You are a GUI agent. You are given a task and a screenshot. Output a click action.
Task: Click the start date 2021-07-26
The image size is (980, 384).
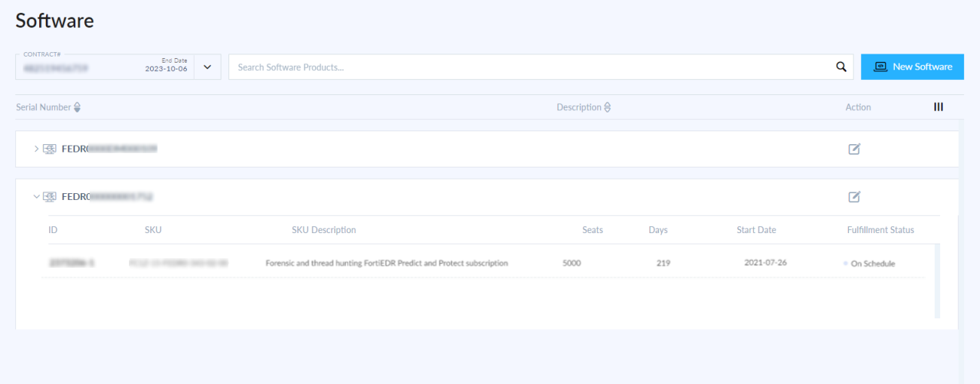click(x=765, y=263)
